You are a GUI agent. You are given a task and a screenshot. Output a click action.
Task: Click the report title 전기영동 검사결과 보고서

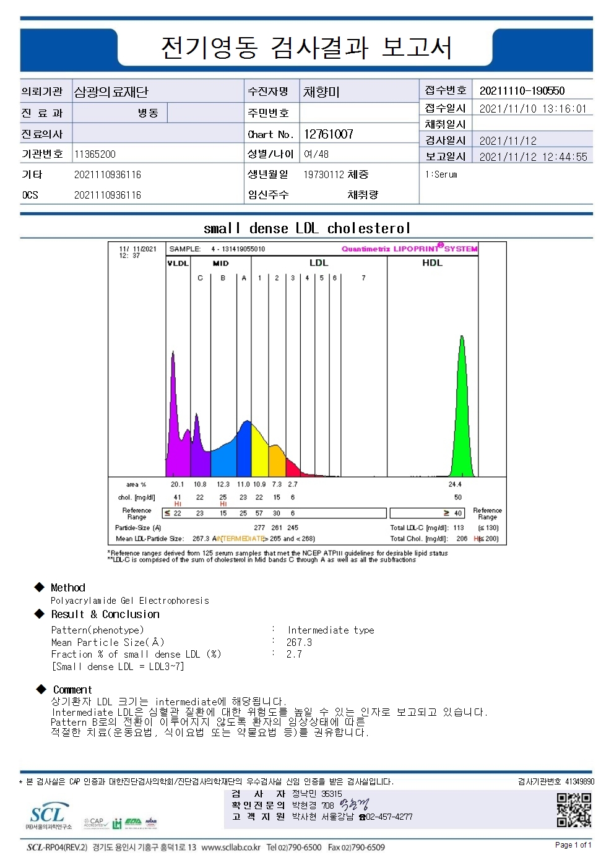[x=306, y=48]
